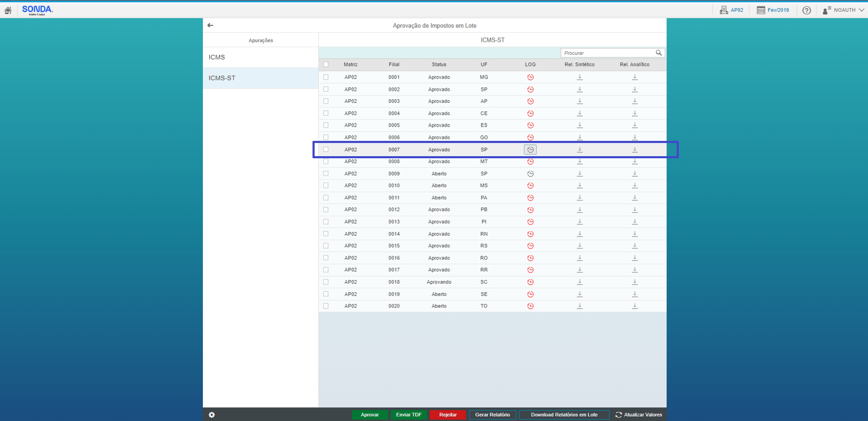The width and height of the screenshot is (868, 421).
Task: Check the box for Filial 0015
Action: tap(326, 246)
